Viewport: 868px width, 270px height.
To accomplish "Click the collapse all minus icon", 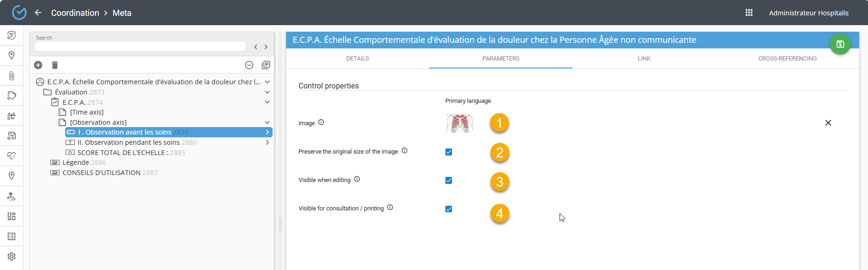I will tap(249, 65).
